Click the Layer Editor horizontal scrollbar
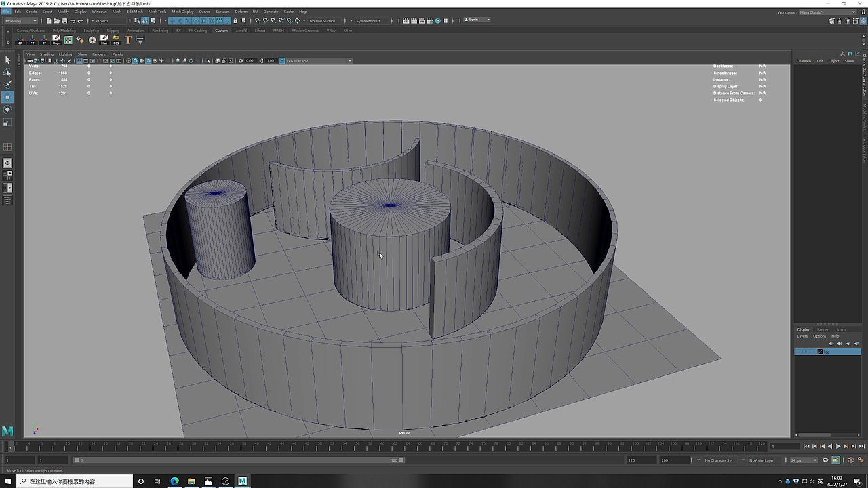 click(814, 435)
